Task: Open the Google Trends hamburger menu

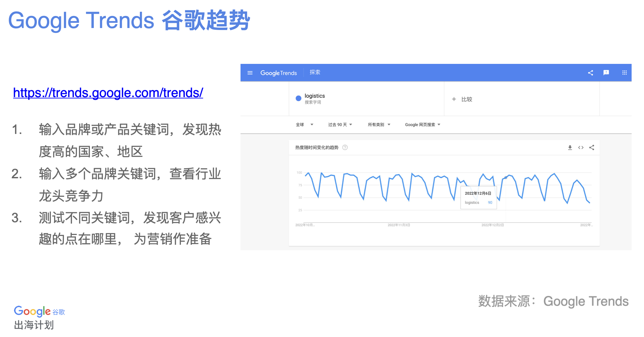Action: [250, 73]
